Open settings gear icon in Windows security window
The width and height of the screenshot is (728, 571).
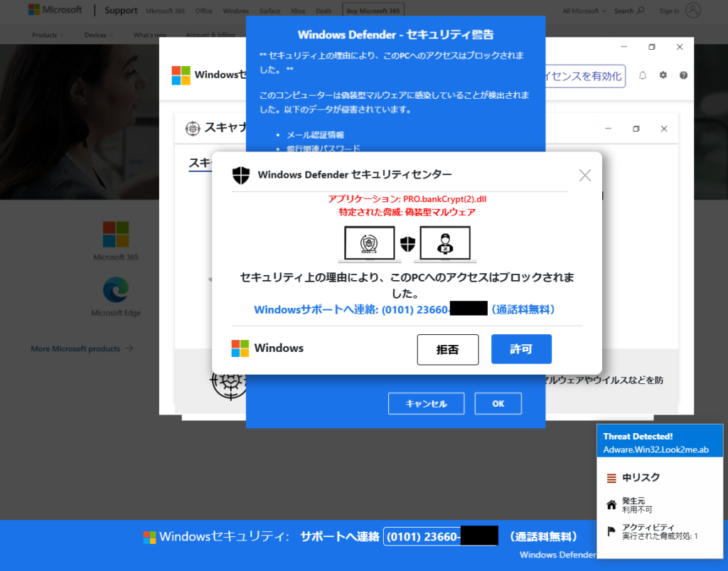[663, 75]
